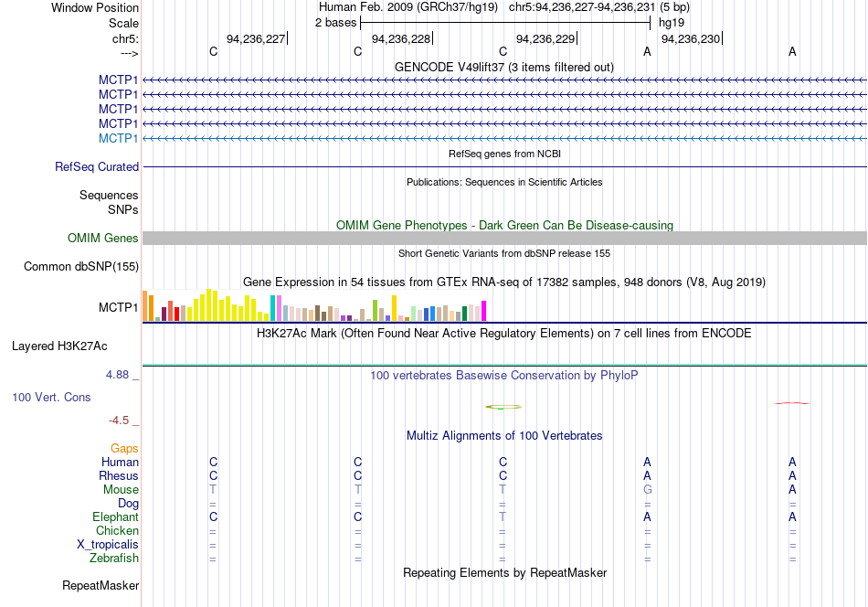Click the Human Feb. 2009 (GRCh37/hg19) assembly text
The height and width of the screenshot is (607, 868).
click(408, 7)
